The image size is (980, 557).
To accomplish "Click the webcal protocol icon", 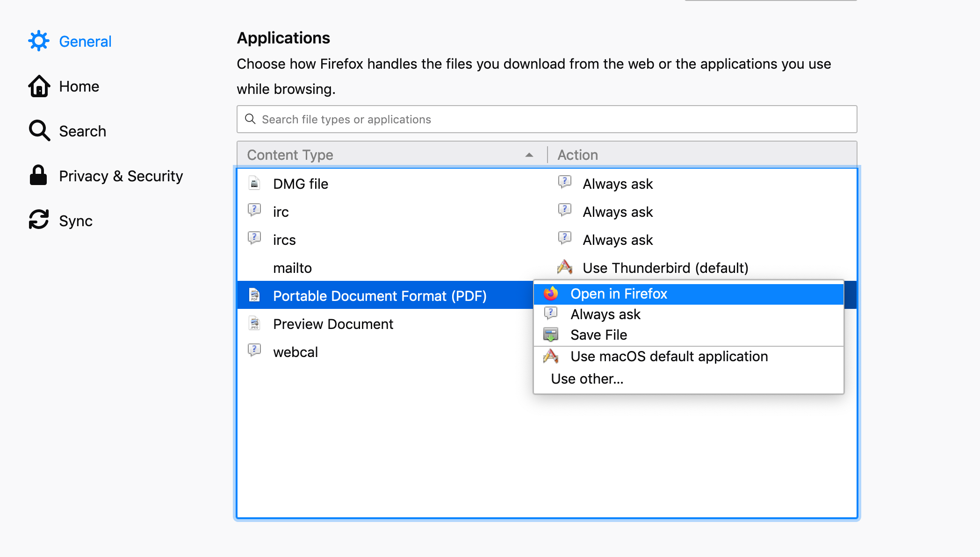I will pyautogui.click(x=254, y=350).
